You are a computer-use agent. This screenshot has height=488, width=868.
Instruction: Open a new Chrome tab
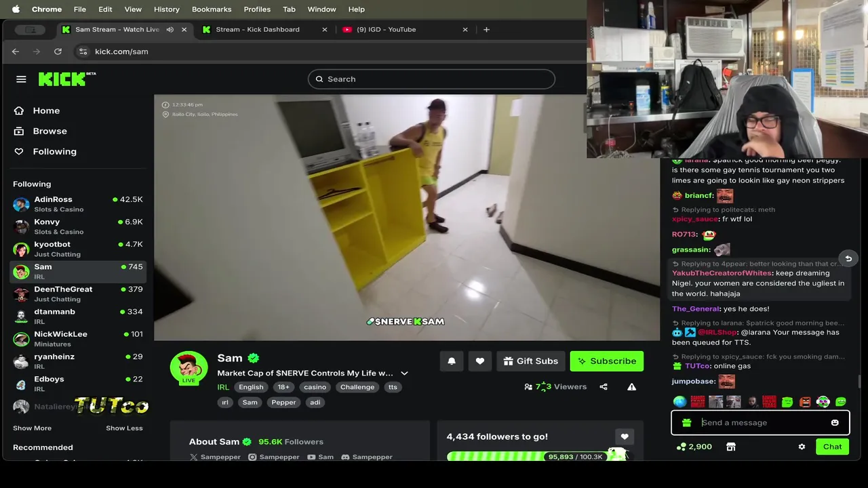coord(486,29)
